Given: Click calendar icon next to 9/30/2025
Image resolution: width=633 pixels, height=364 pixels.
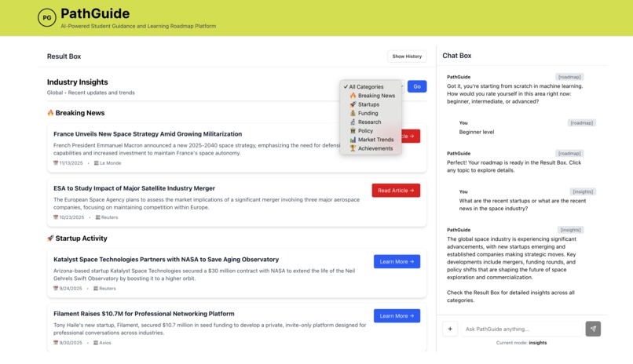Looking at the screenshot, I should [56, 343].
